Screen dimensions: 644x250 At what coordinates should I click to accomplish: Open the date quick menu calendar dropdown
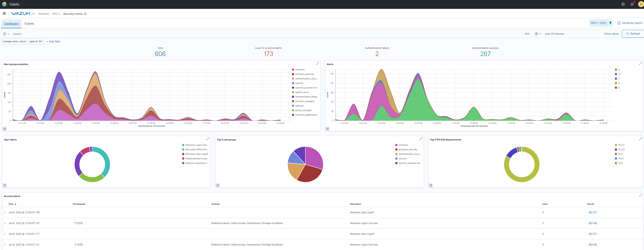click(x=538, y=34)
